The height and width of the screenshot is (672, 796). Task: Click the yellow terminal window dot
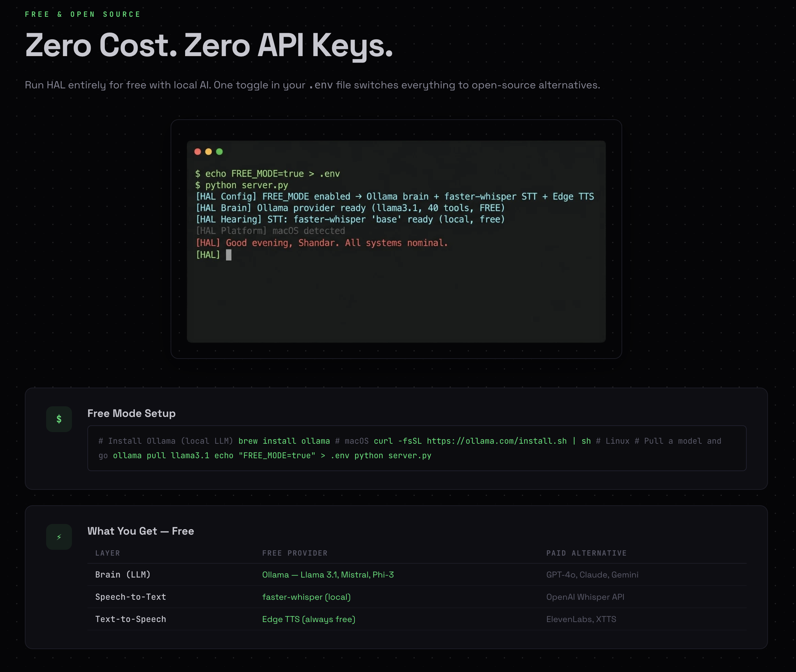pos(208,152)
